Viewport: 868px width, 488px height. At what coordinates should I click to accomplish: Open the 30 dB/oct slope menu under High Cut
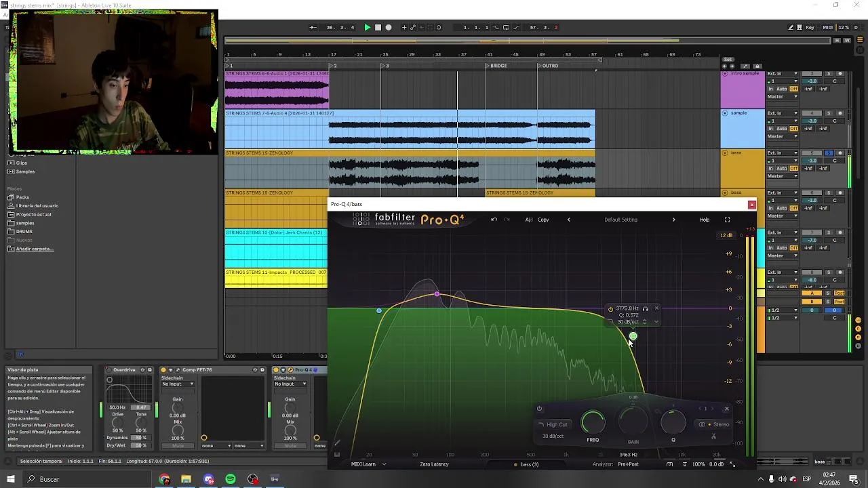click(x=553, y=436)
